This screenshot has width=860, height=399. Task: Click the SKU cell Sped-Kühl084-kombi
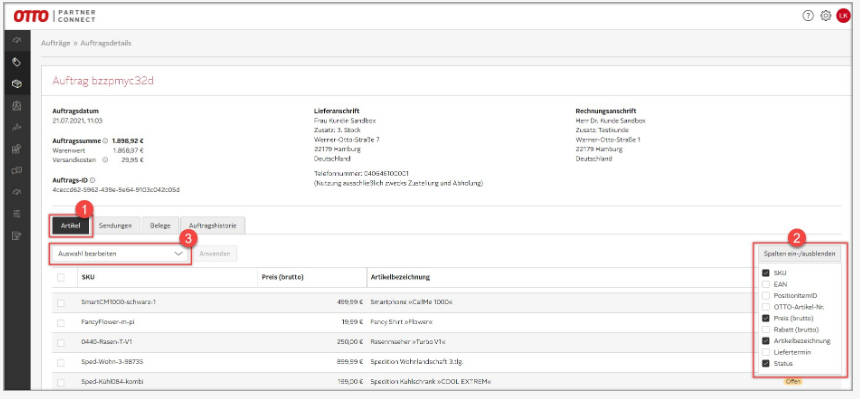pyautogui.click(x=112, y=381)
